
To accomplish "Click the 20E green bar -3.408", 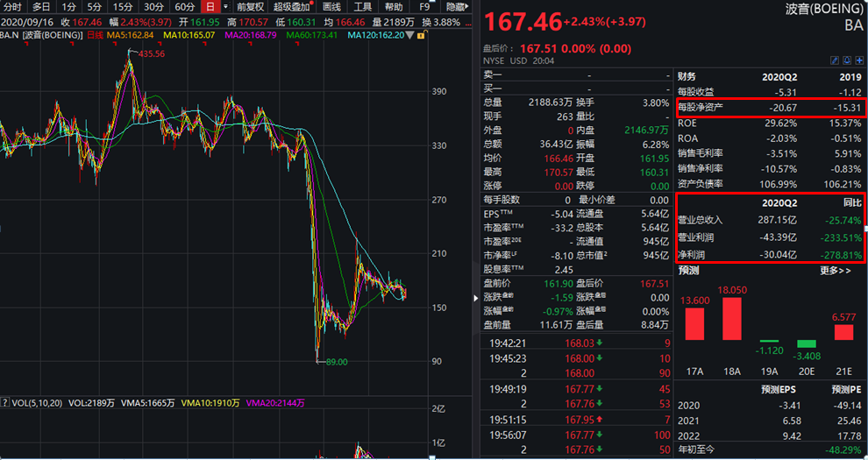I will tap(807, 343).
